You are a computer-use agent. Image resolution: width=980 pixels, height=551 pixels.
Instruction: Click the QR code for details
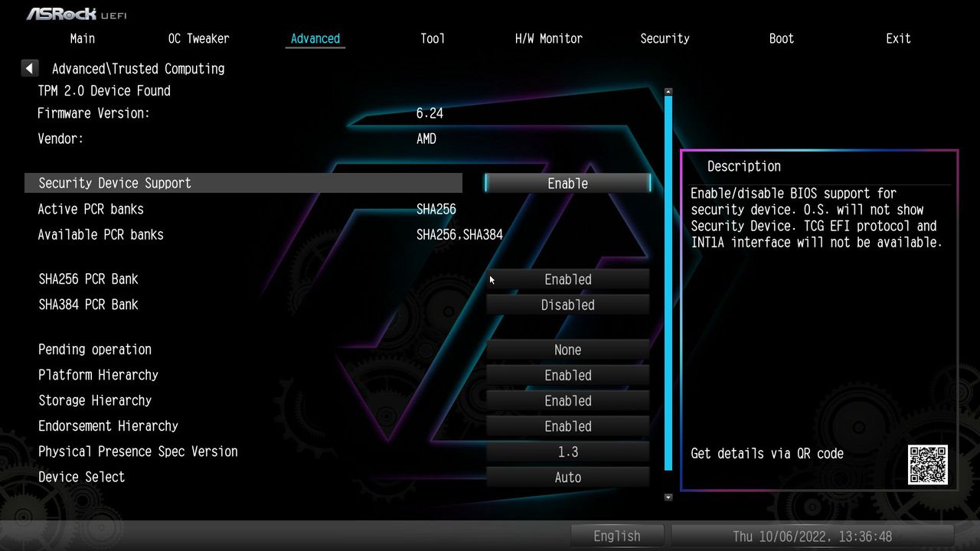928,465
